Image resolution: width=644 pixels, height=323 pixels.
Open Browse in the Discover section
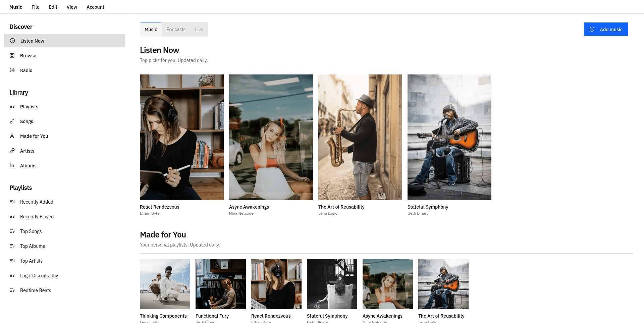(x=64, y=55)
